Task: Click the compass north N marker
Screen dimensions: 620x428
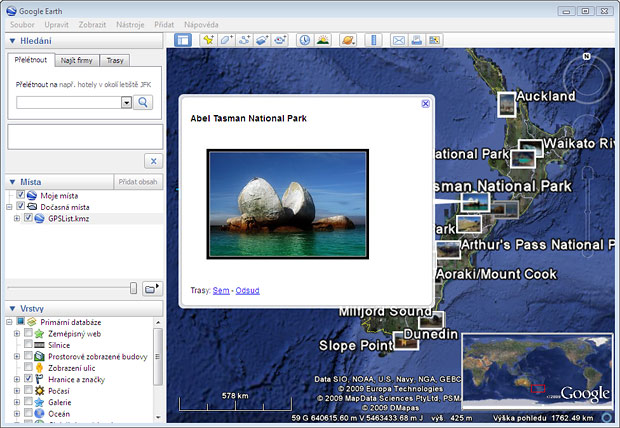Action: point(587,56)
